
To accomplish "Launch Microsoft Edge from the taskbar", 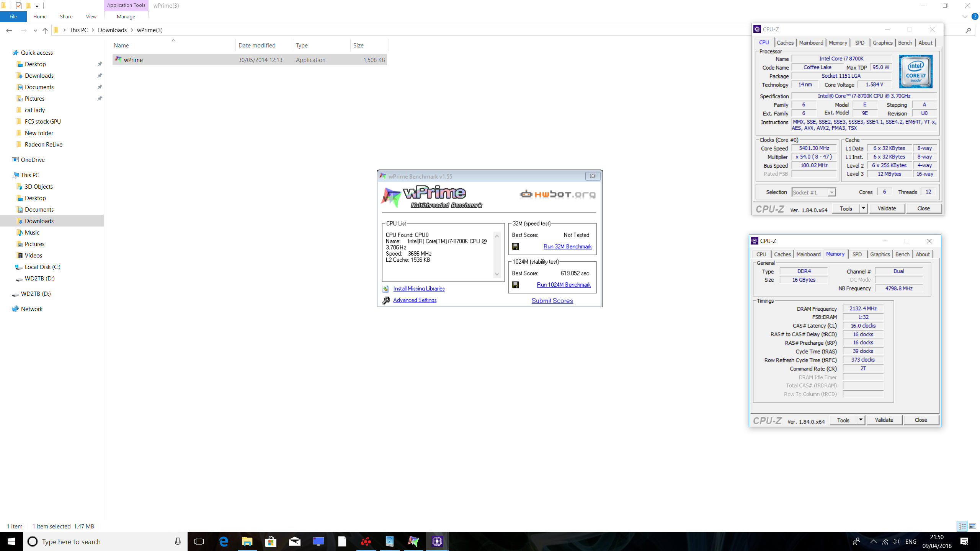I will (224, 541).
